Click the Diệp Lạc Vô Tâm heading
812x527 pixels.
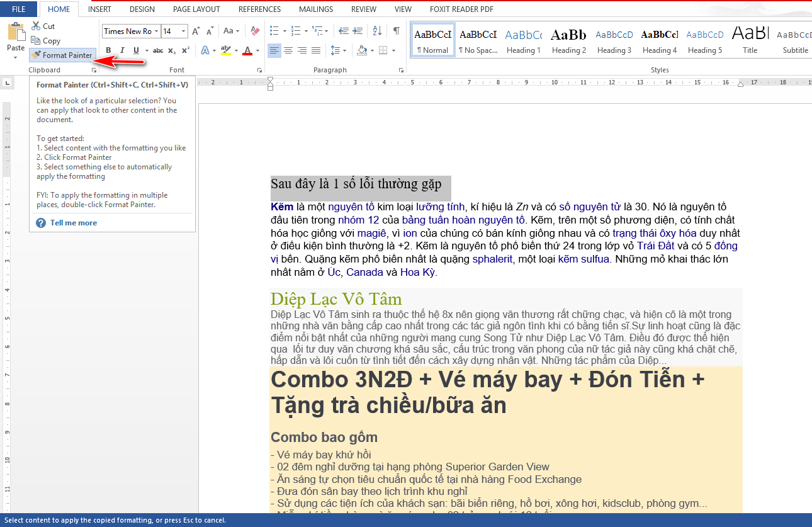click(336, 298)
